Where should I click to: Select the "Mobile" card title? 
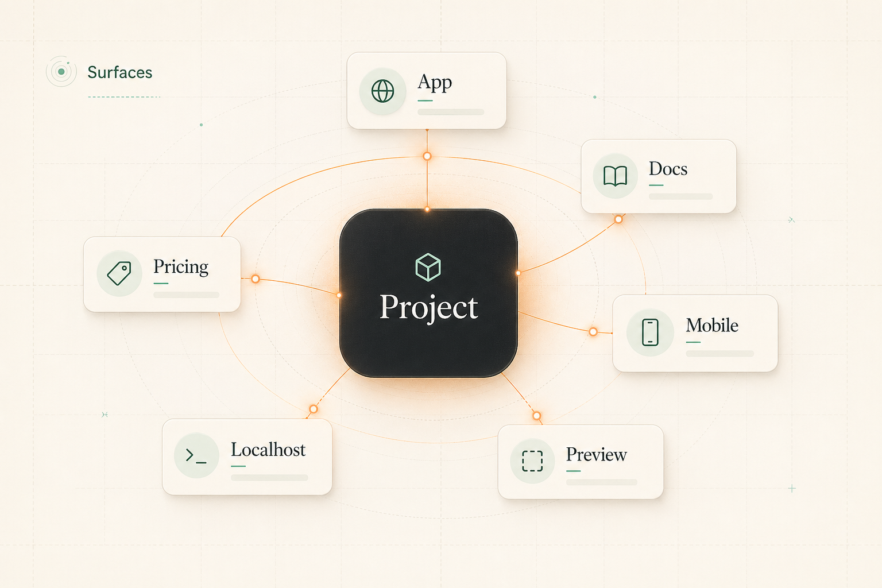(712, 325)
